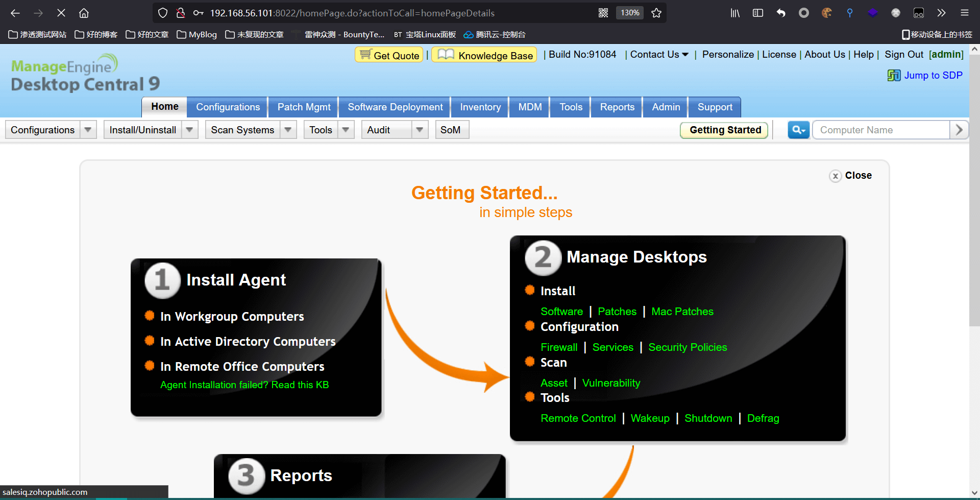This screenshot has height=500, width=980.
Task: Expand the Tools toolbar dropdown arrow
Action: tap(346, 130)
